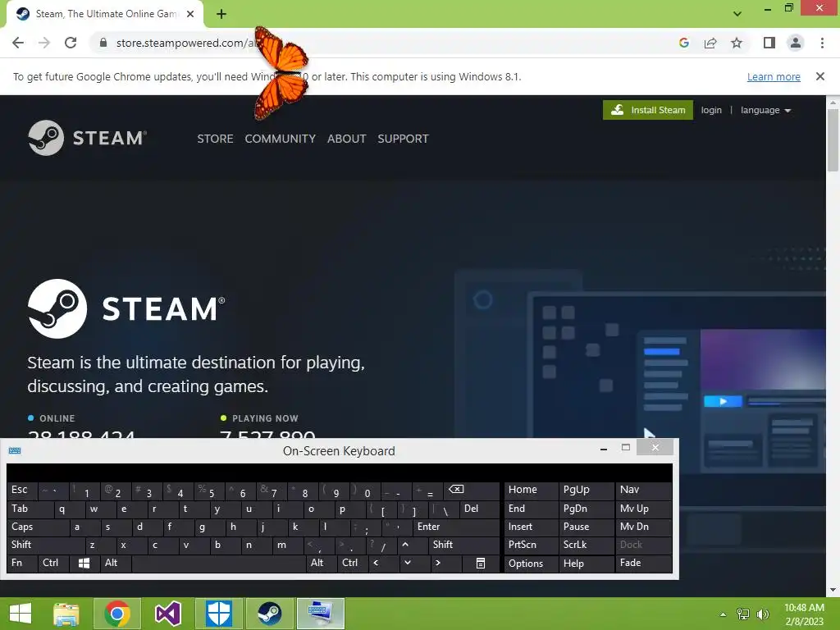The image size is (840, 630).
Task: Click the Mv Up key
Action: pos(643,509)
